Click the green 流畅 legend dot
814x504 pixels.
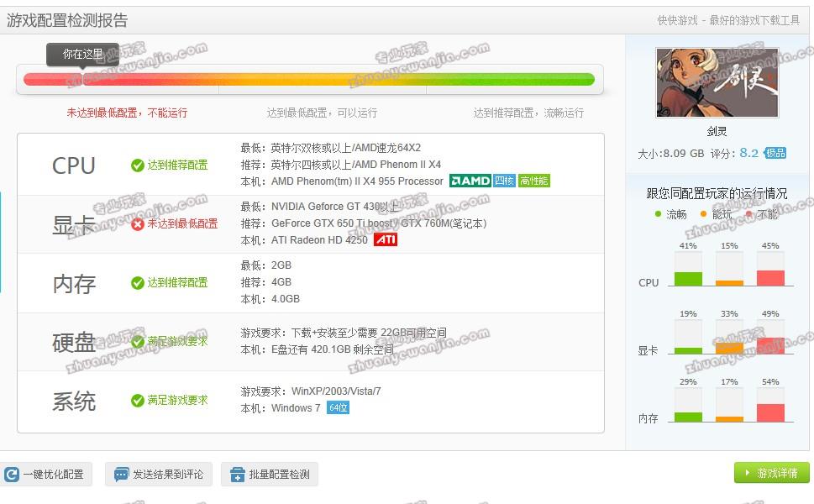tap(659, 214)
